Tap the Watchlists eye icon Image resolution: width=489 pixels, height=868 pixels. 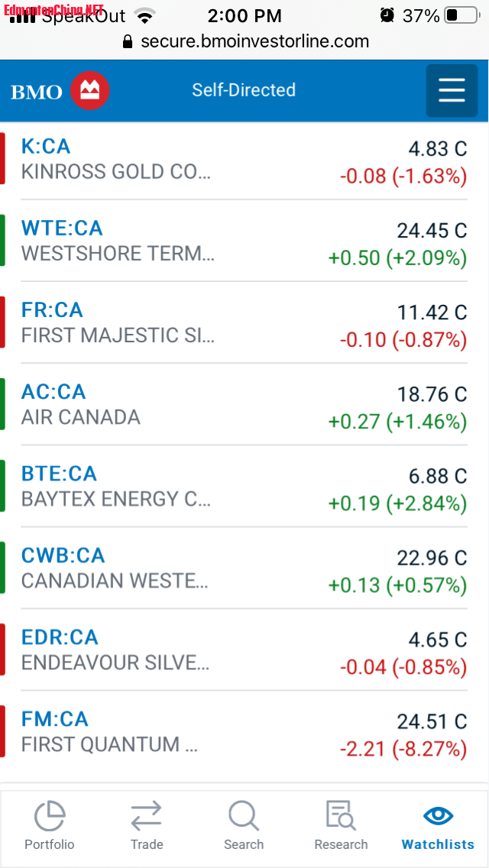pos(438,815)
